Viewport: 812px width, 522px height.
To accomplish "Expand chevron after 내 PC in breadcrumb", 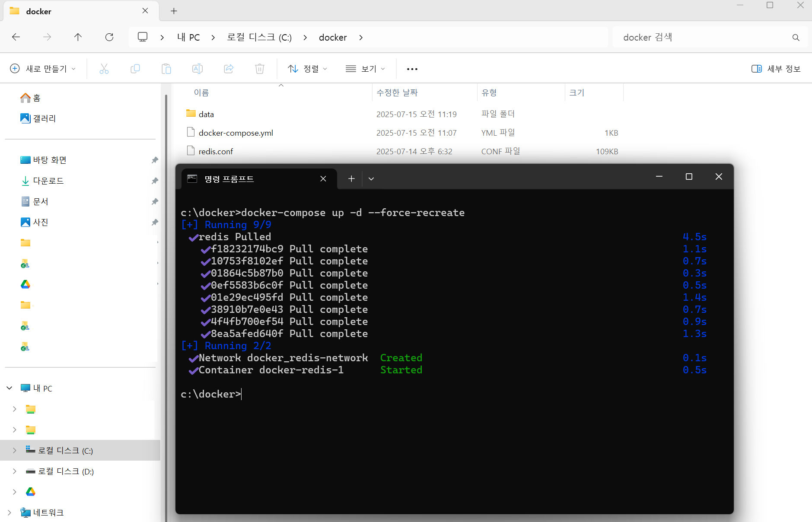I will point(213,38).
